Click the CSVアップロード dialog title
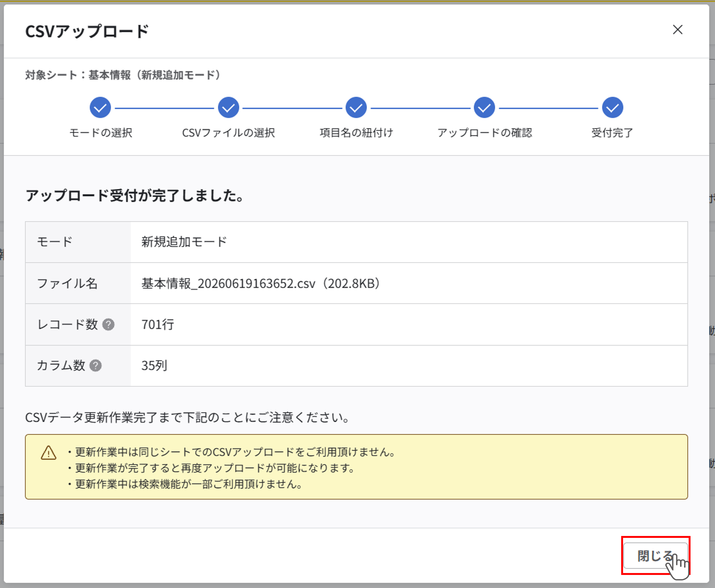 (87, 31)
